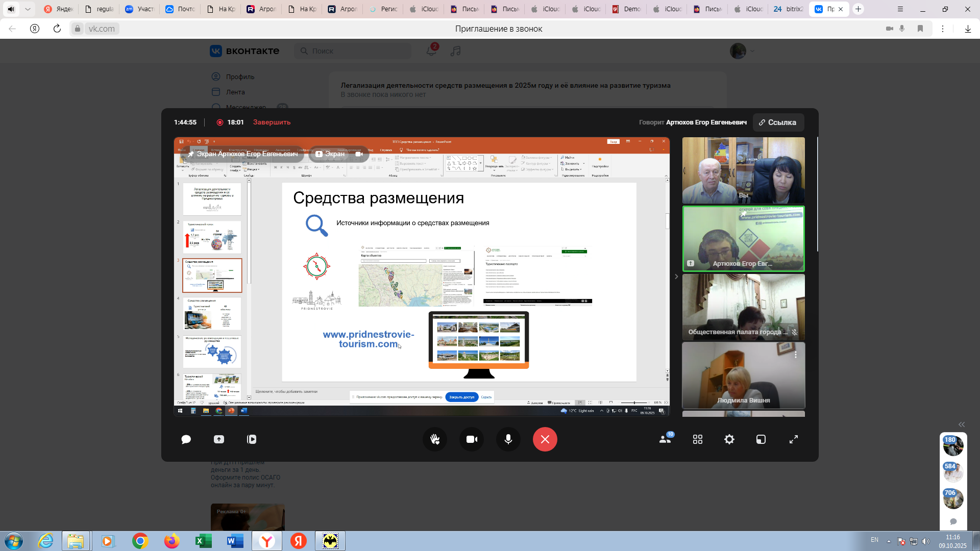
Task: Copy invite via the Ссылка button
Action: click(x=778, y=122)
